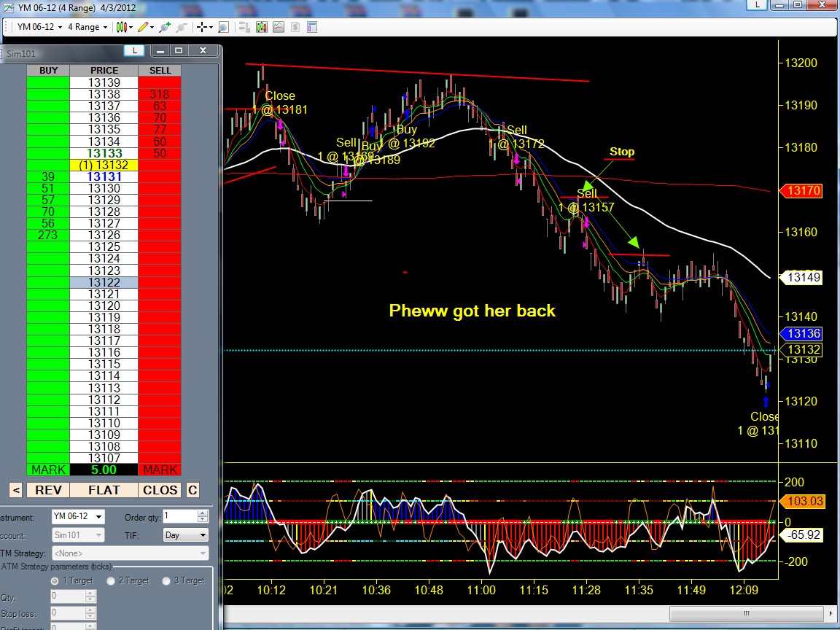This screenshot has width=840, height=630.
Task: Select the yellow 'Stop' text annotation
Action: click(x=622, y=152)
